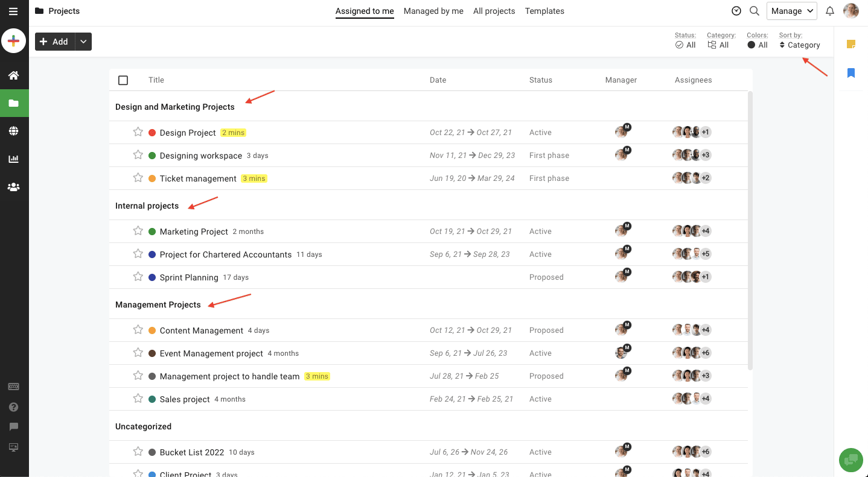This screenshot has height=477, width=868.
Task: Select the reports chart icon in the sidebar
Action: coord(13,159)
